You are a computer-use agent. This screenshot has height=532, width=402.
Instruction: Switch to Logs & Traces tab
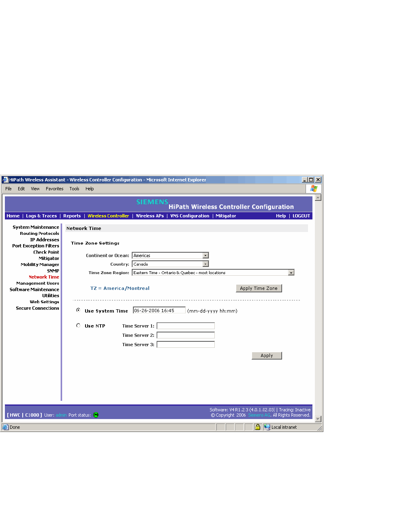pyautogui.click(x=41, y=216)
